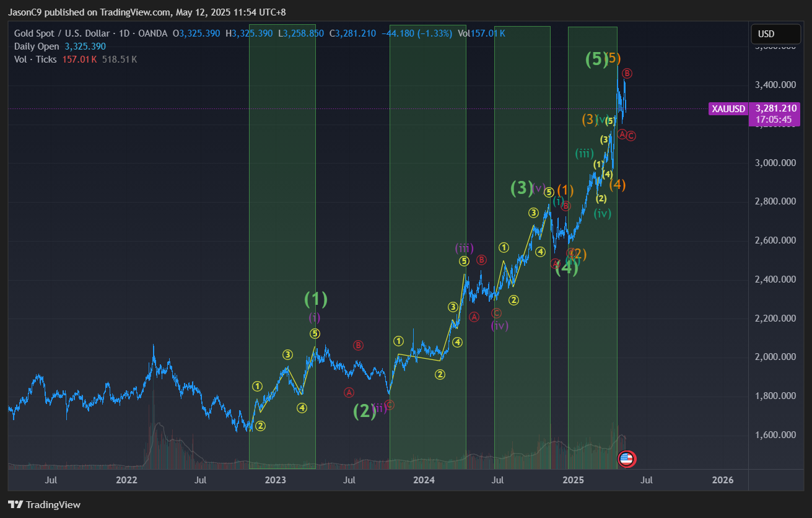
Task: Click the close value C3,281.210
Action: [x=352, y=33]
